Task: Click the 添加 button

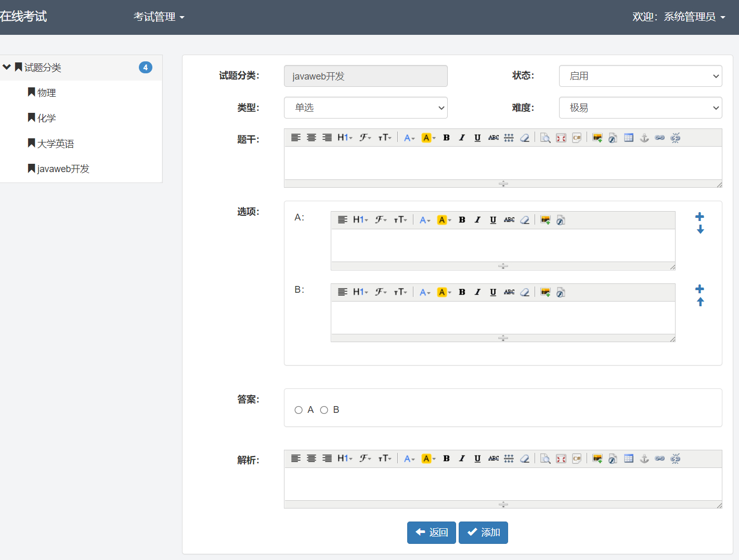Action: [x=483, y=532]
